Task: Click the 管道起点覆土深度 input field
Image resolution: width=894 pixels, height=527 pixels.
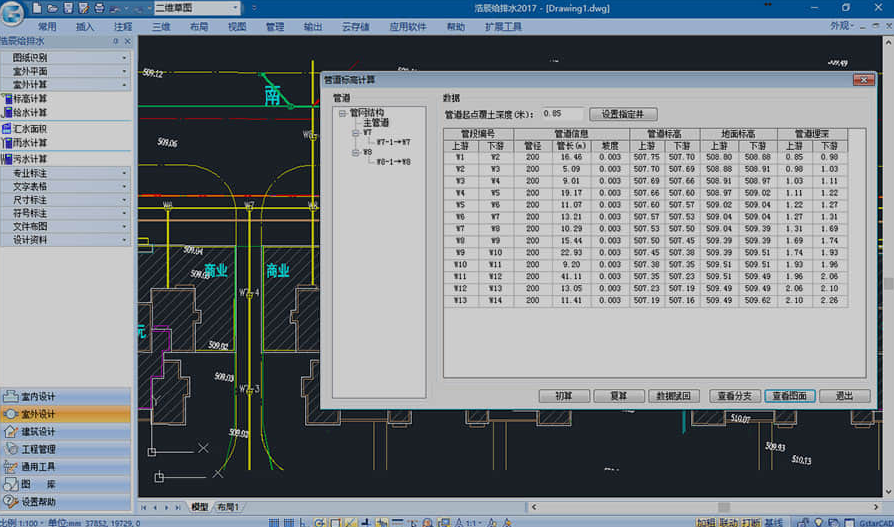Action: (562, 114)
